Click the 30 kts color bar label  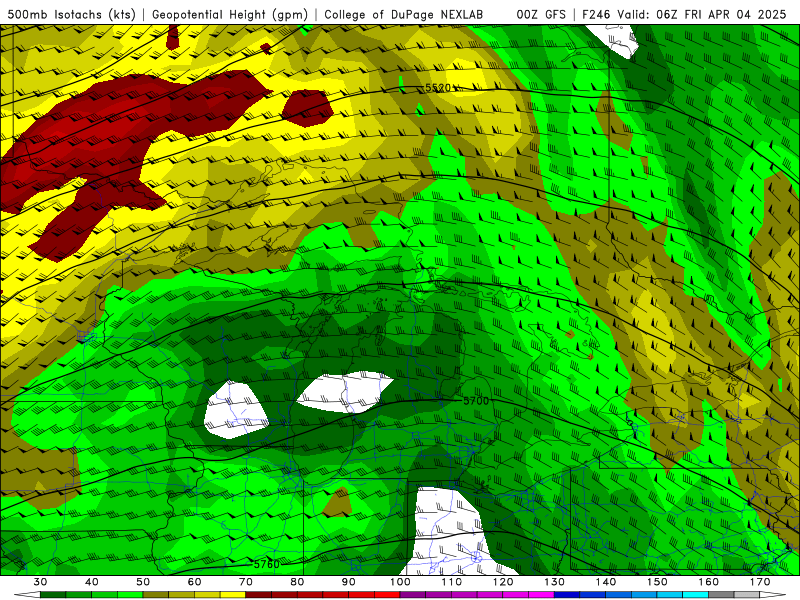pos(40,582)
